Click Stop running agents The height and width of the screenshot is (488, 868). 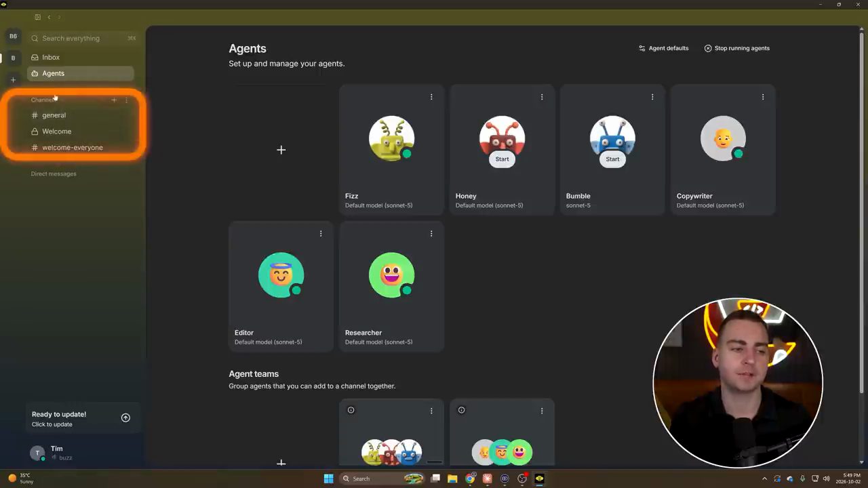click(736, 48)
